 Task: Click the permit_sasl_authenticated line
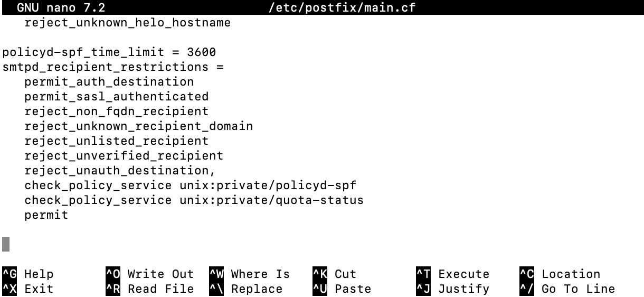[x=116, y=97]
